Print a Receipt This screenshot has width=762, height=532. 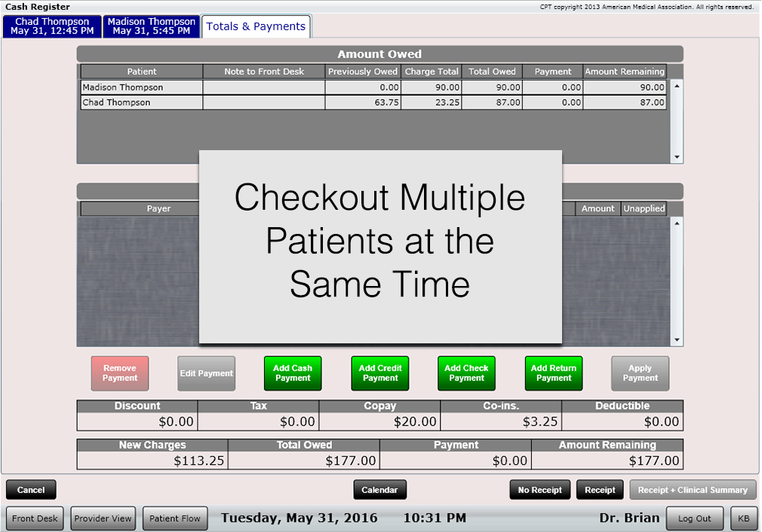(599, 489)
